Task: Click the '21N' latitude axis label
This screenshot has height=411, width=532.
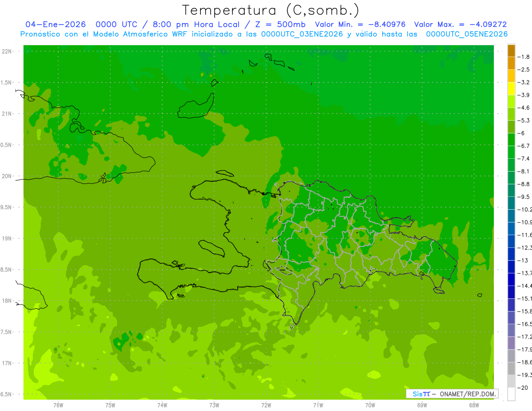Action: point(7,114)
